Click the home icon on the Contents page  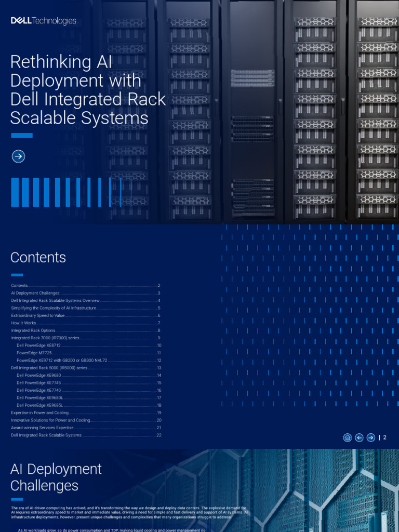(x=348, y=437)
